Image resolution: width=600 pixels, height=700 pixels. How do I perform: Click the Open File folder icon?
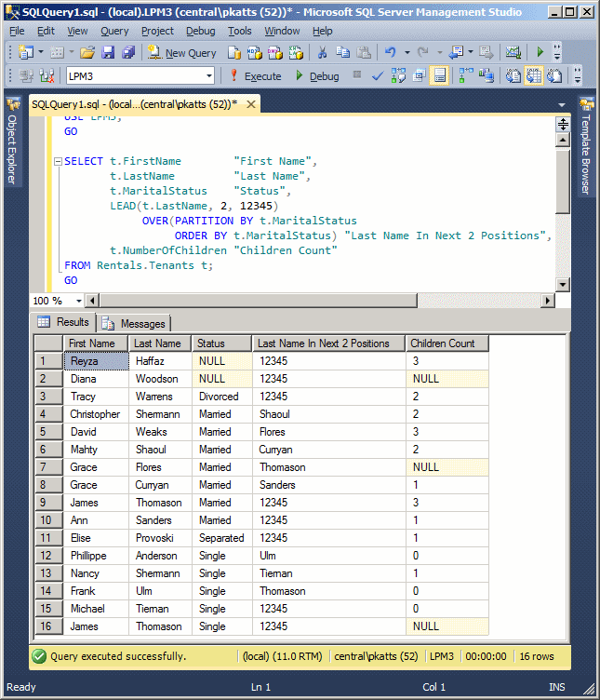coord(87,52)
